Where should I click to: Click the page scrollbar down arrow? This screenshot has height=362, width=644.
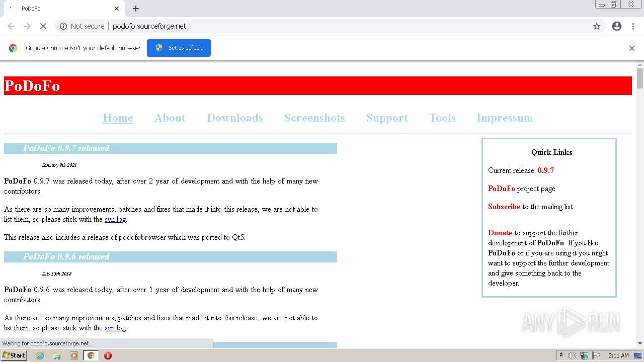640,344
